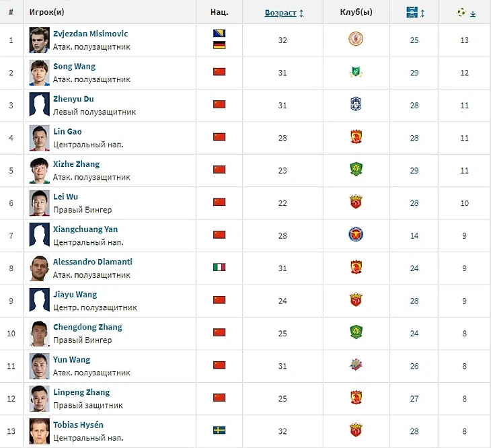491x448 pixels.
Task: Click Jiayu Wang's placeholder silhouette photo
Action: (x=39, y=300)
